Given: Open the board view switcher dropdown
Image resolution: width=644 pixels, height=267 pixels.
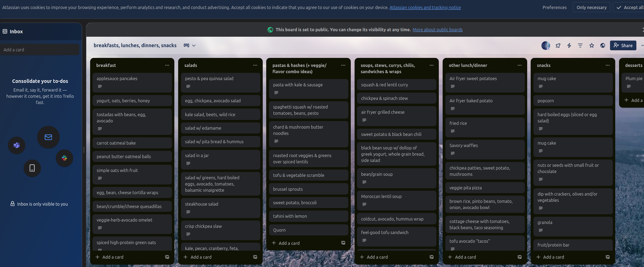Looking at the screenshot, I should coord(190,45).
